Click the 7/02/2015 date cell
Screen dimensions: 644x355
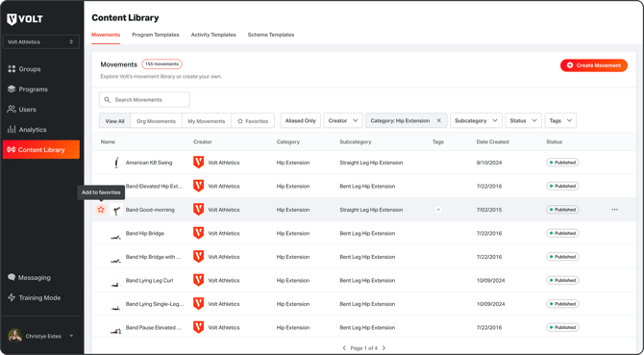[489, 210]
